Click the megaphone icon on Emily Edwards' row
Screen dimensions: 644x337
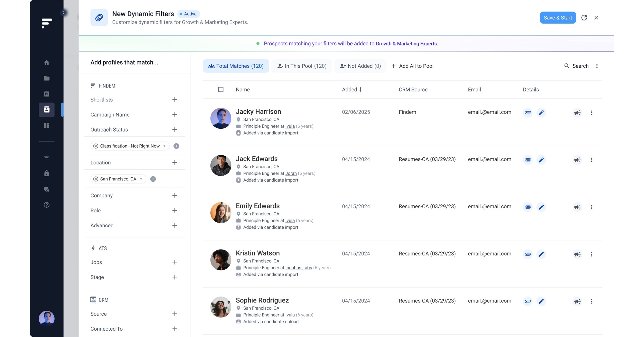point(577,207)
